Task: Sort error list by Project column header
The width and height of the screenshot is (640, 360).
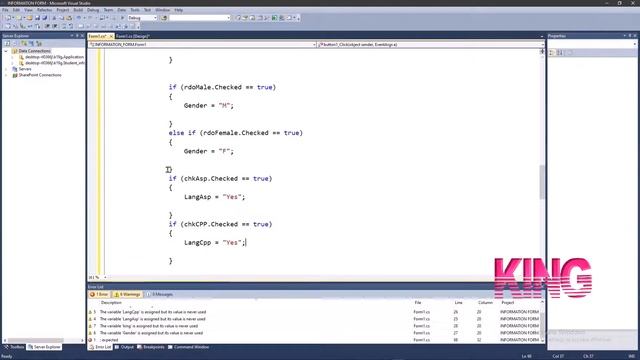Action: click(x=508, y=303)
